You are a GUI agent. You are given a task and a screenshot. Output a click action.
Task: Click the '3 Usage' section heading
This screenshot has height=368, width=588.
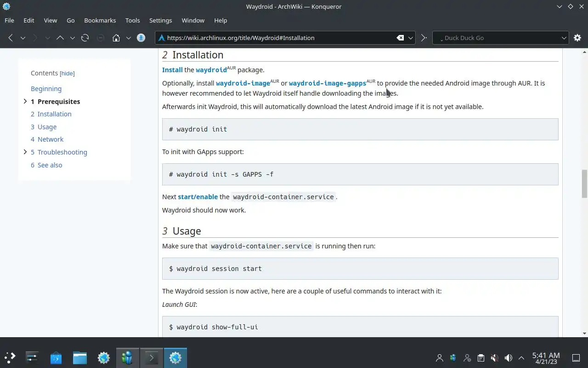181,231
